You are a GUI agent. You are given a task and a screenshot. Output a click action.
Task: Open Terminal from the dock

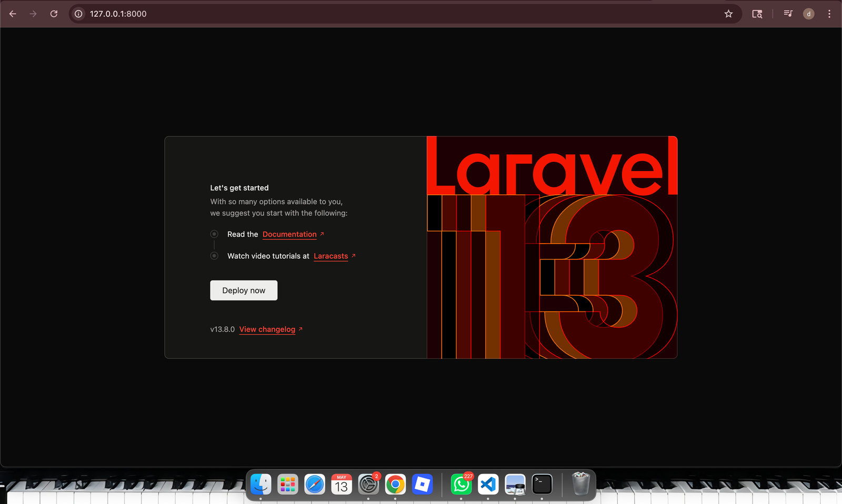point(542,484)
